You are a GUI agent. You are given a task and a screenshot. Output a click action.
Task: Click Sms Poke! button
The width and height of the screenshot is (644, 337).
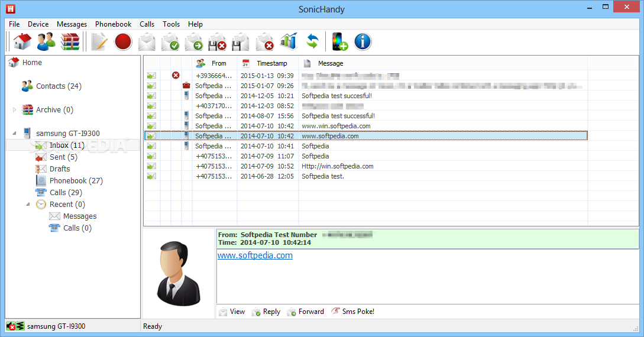(x=353, y=312)
